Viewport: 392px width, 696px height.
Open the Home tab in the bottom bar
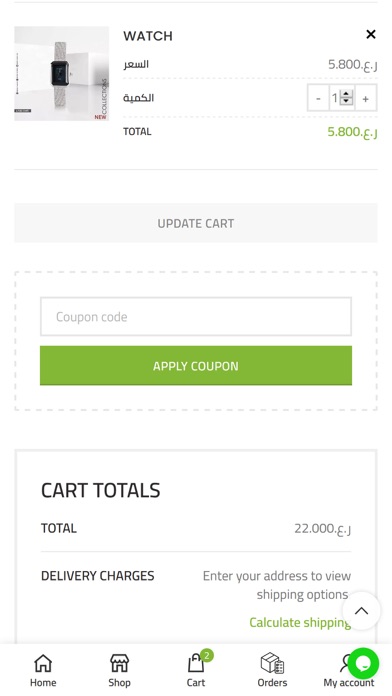pos(43,670)
